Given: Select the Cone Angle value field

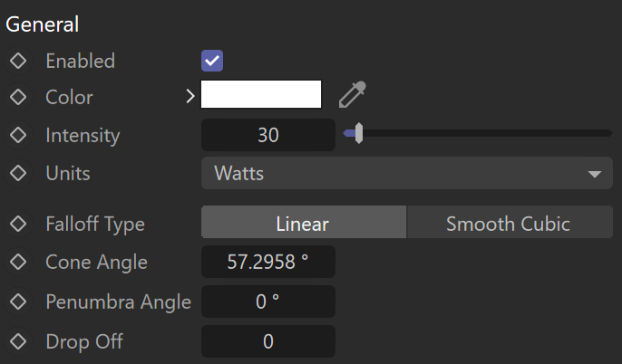Looking at the screenshot, I should pos(268,262).
